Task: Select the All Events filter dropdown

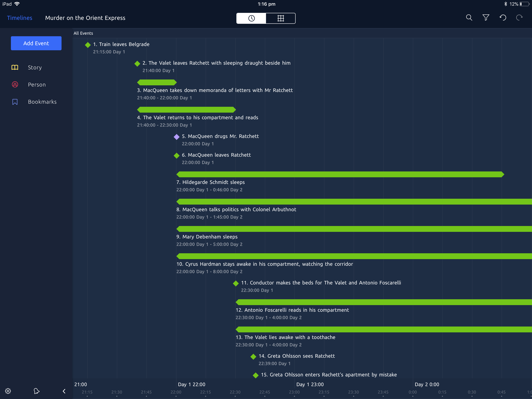Action: (83, 33)
